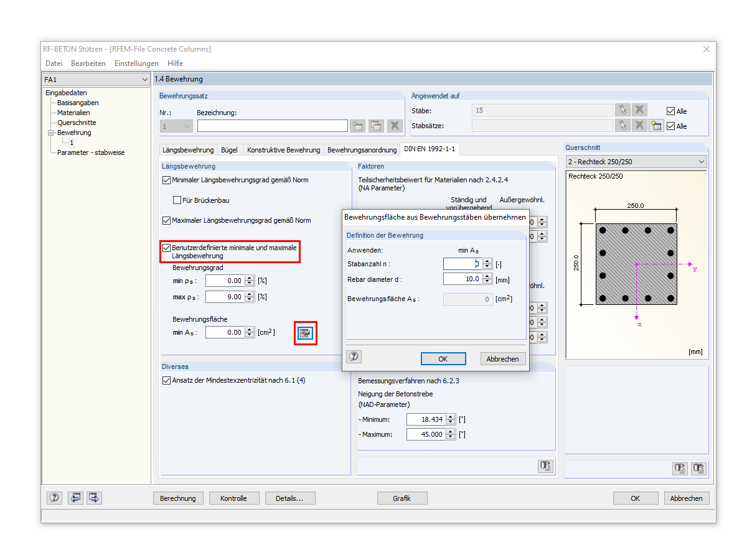Click the previous input window navigation icon
747x560 pixels.
(75, 498)
